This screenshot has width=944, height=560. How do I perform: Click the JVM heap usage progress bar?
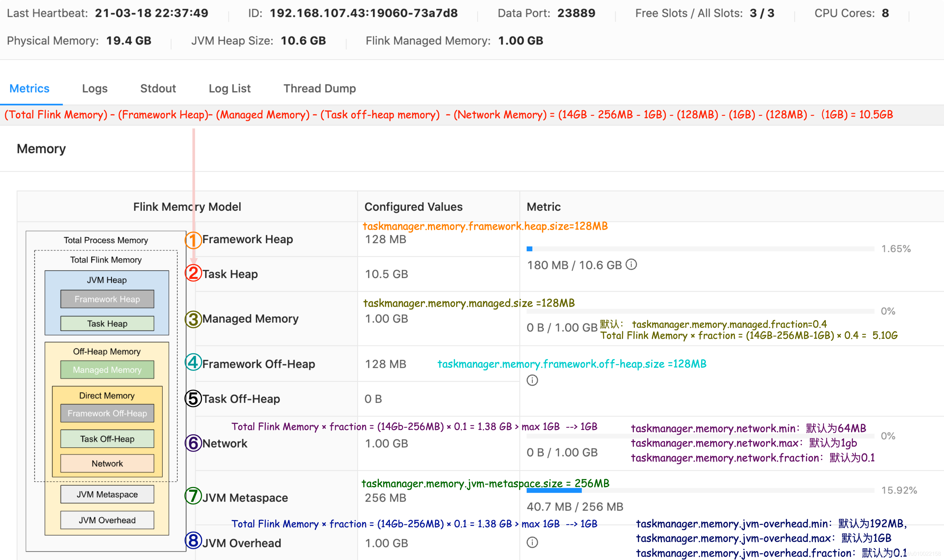point(700,249)
